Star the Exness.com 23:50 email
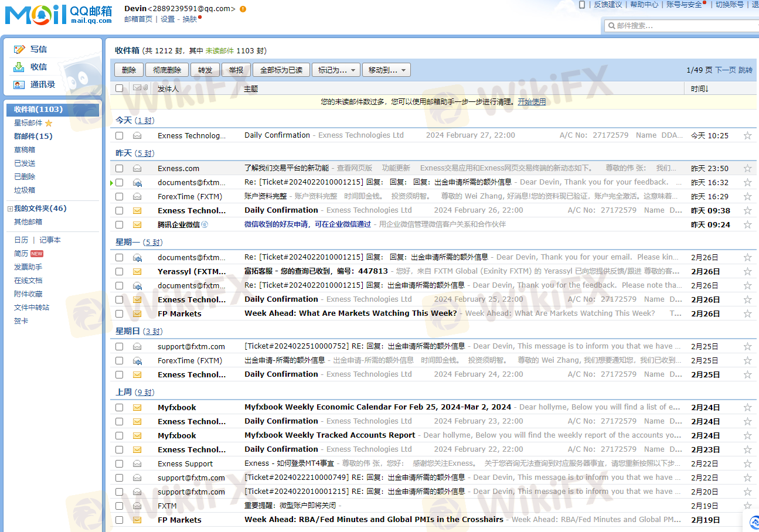Viewport: 759px width, 532px height. (x=747, y=168)
